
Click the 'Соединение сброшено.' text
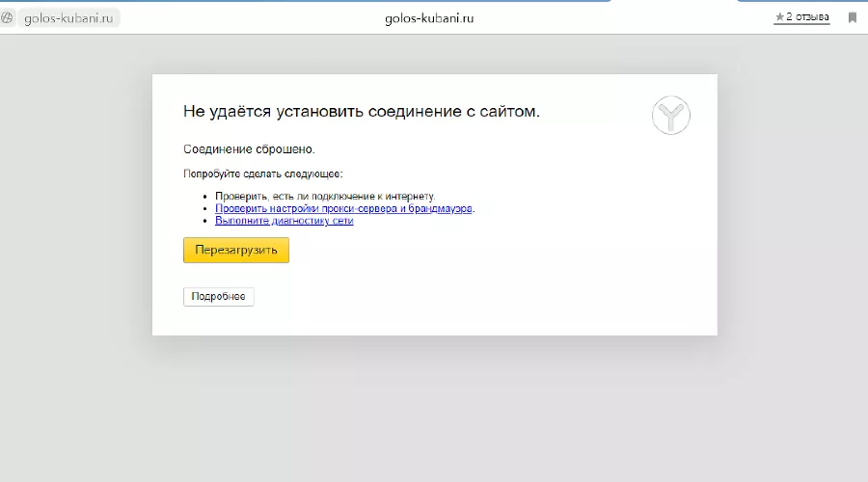(249, 149)
